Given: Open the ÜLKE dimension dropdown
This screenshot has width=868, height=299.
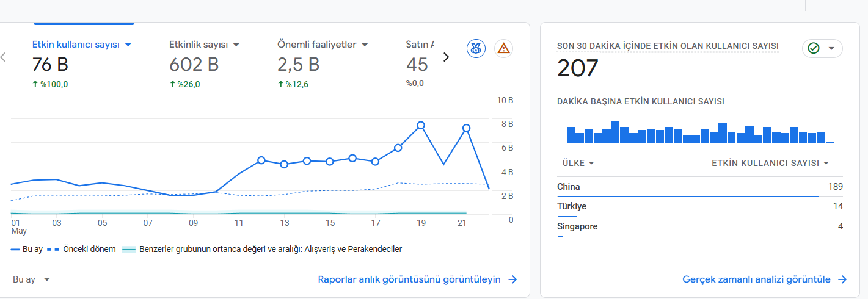Looking at the screenshot, I should [x=578, y=163].
